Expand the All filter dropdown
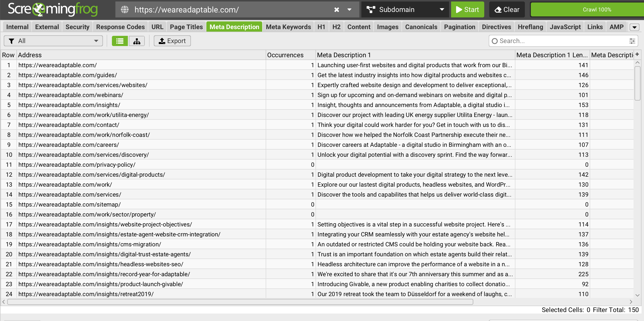 pos(53,41)
